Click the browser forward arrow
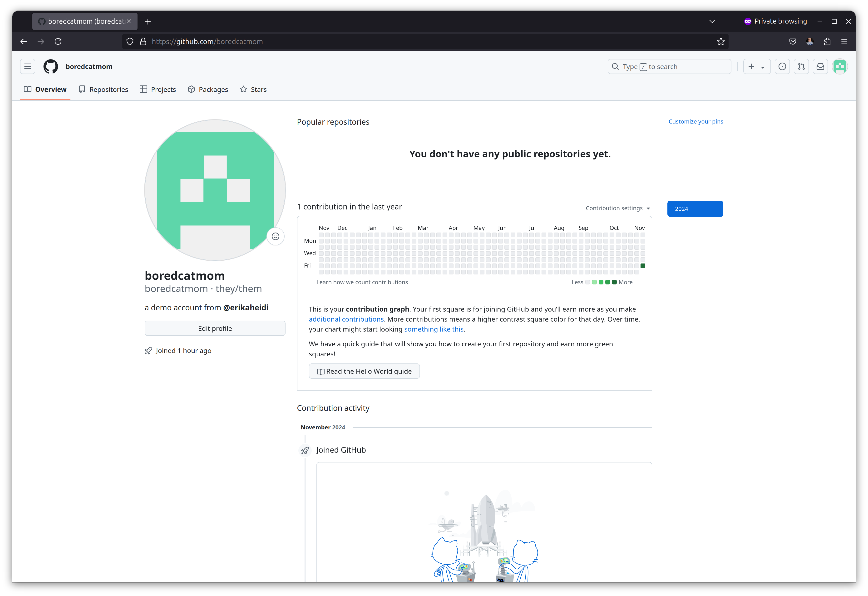This screenshot has height=596, width=868. click(41, 41)
